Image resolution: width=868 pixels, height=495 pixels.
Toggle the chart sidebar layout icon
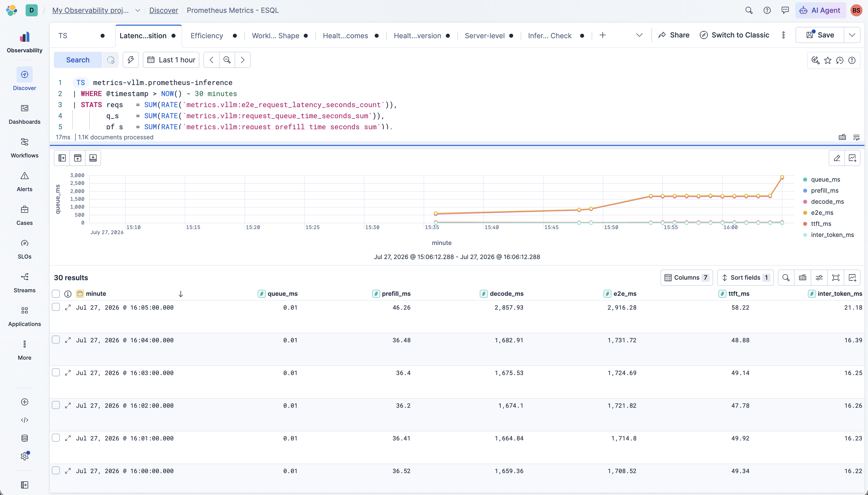tap(62, 158)
